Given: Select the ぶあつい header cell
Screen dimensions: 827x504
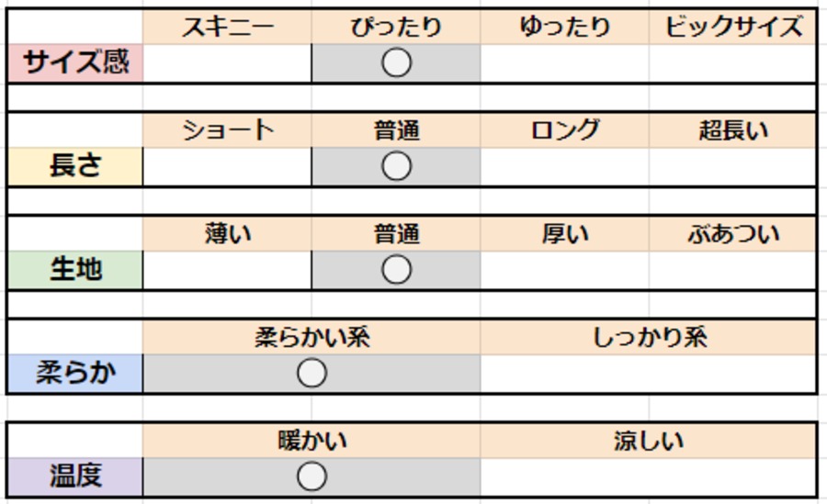Looking at the screenshot, I should tap(732, 234).
